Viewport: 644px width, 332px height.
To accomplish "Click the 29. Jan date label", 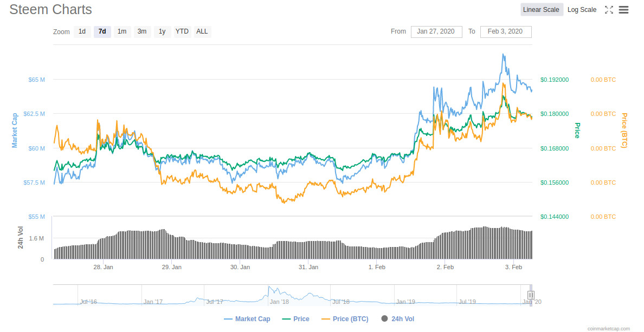I will coord(172,267).
